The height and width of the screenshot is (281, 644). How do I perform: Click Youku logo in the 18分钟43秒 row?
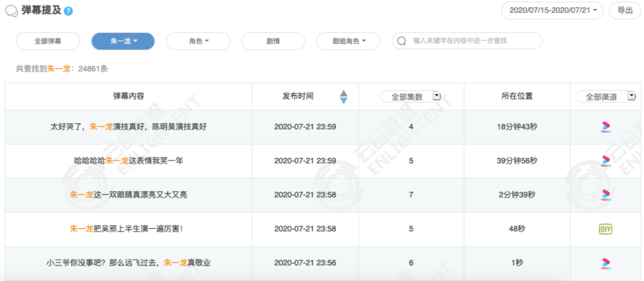pyautogui.click(x=605, y=127)
